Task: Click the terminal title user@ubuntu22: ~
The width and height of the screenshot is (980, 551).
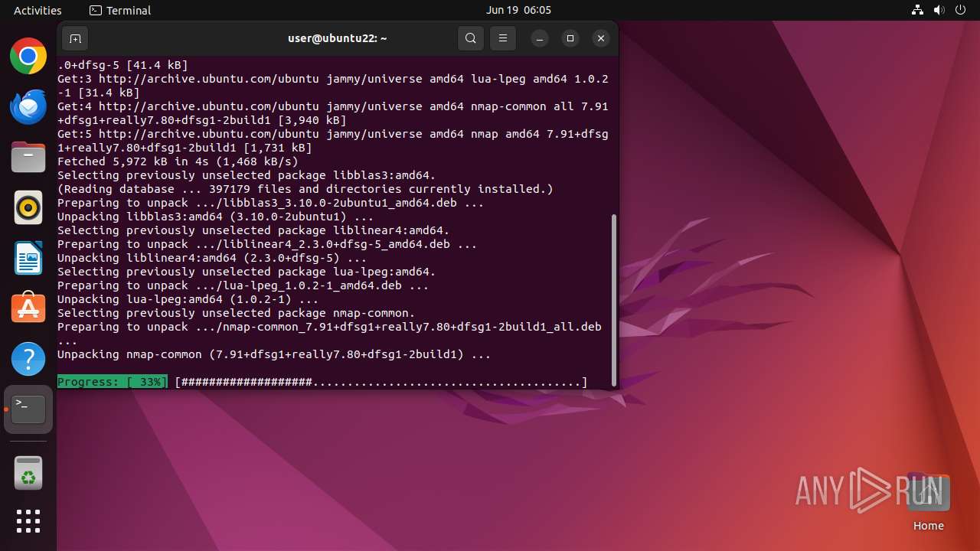Action: 337,38
